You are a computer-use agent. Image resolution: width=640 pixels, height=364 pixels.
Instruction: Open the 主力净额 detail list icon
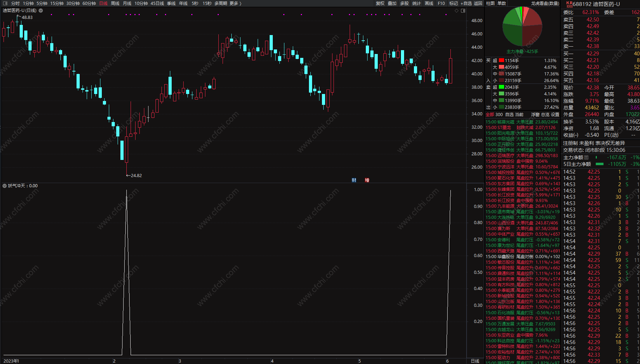(x=586, y=157)
